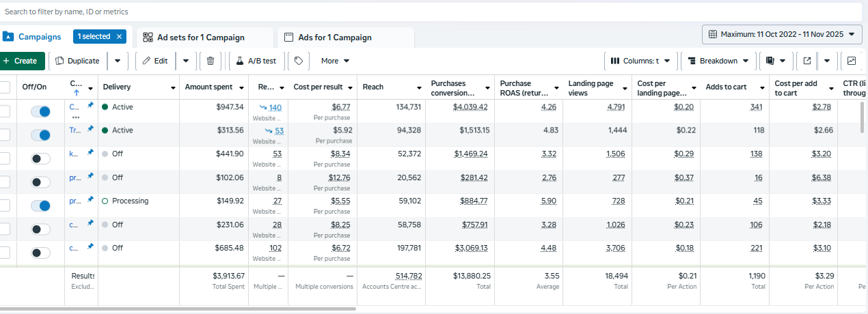The image size is (868, 314).
Task: Tick the select-all checkbox in header
Action: click(x=5, y=87)
